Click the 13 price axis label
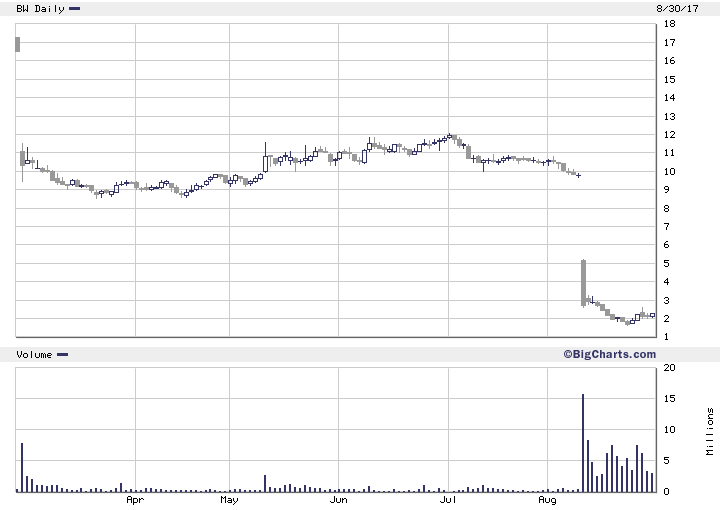Viewport: 720px width, 510px height. (669, 116)
